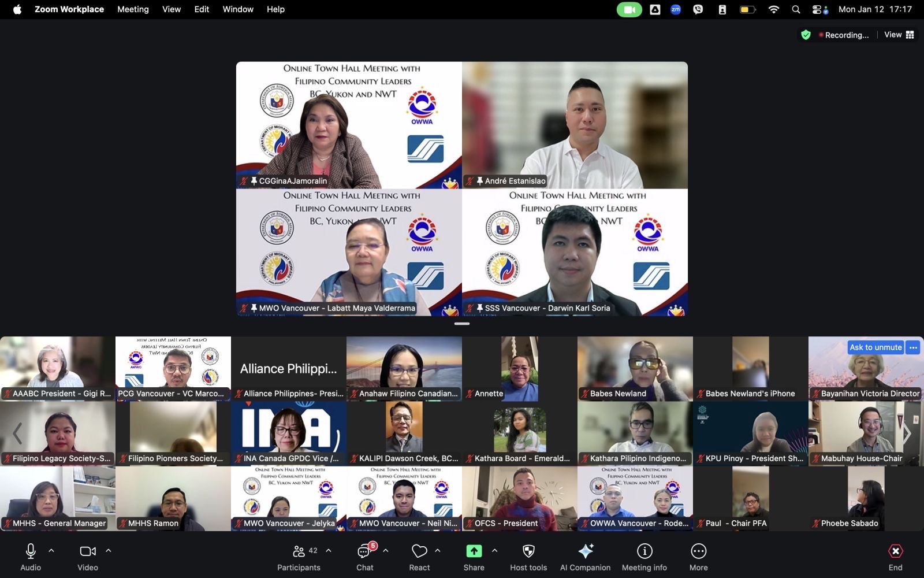Open Host tools shield icon
Image resolution: width=924 pixels, height=578 pixels.
tap(528, 557)
